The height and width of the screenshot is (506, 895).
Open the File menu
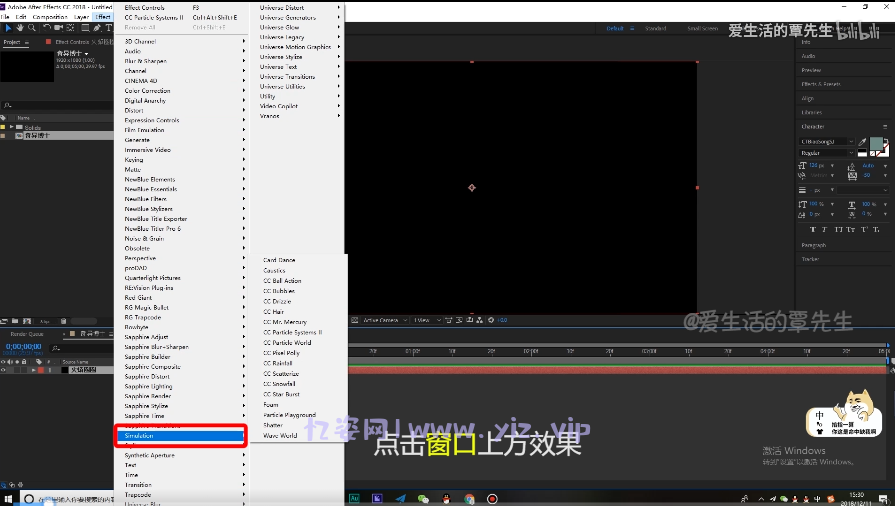point(5,17)
